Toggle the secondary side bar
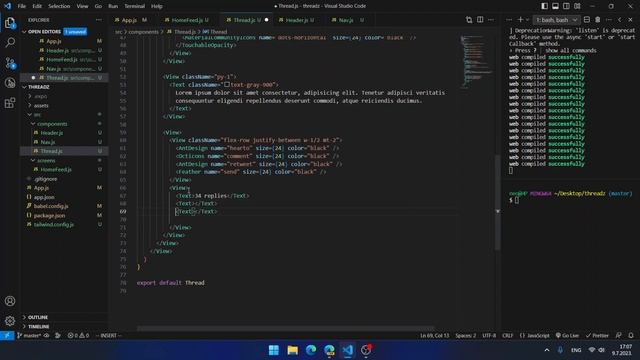The width and height of the screenshot is (640, 360). (567, 6)
